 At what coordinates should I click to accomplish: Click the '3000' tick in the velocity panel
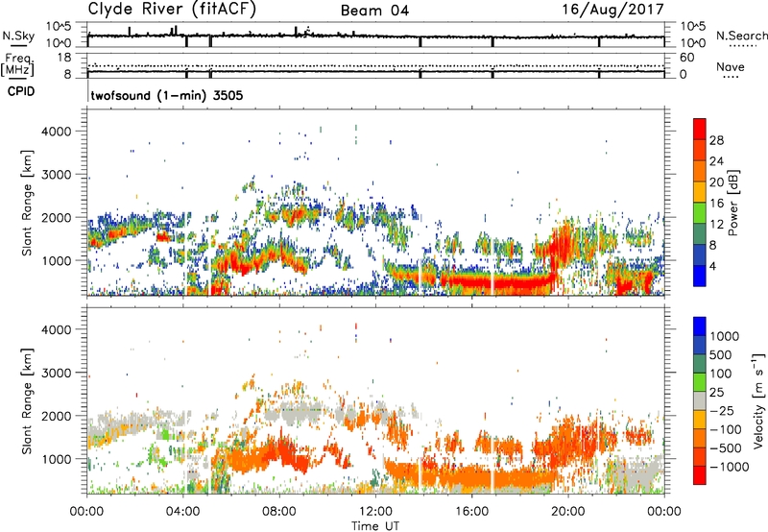57,373
